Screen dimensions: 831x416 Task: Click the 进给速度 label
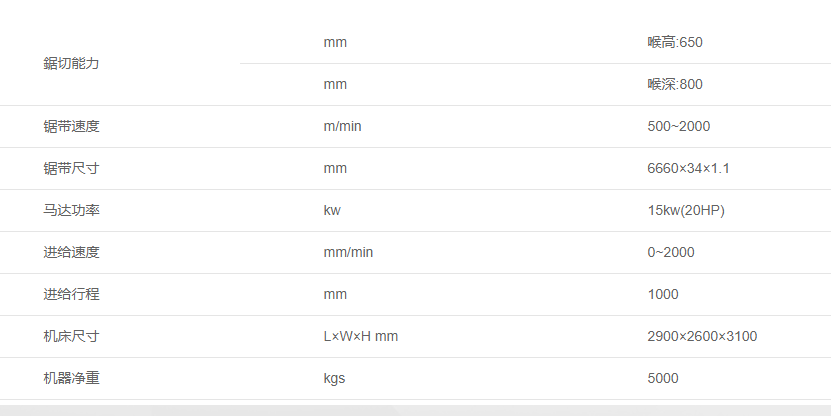point(71,252)
